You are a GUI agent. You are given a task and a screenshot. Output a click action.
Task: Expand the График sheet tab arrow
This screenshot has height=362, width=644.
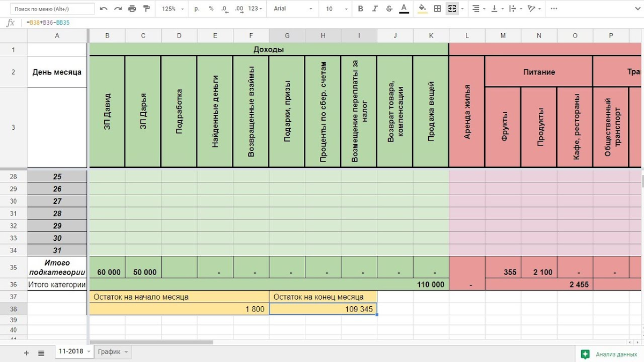[126, 352]
